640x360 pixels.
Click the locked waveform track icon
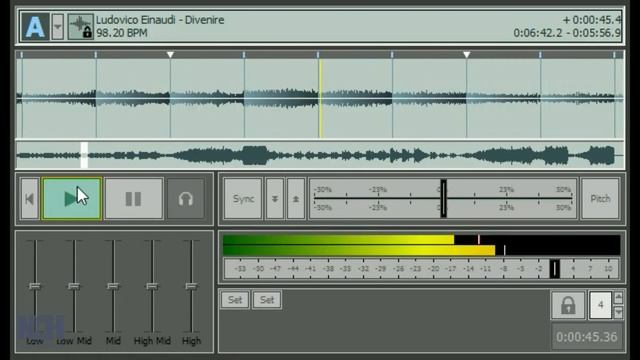point(80,27)
